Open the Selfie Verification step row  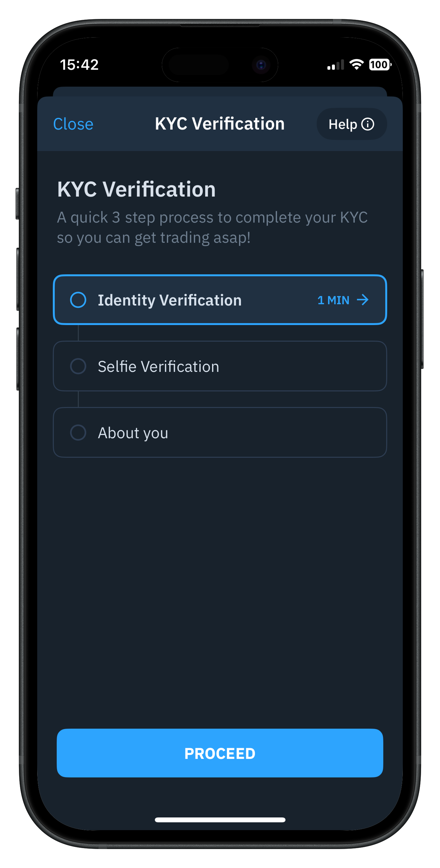220,366
